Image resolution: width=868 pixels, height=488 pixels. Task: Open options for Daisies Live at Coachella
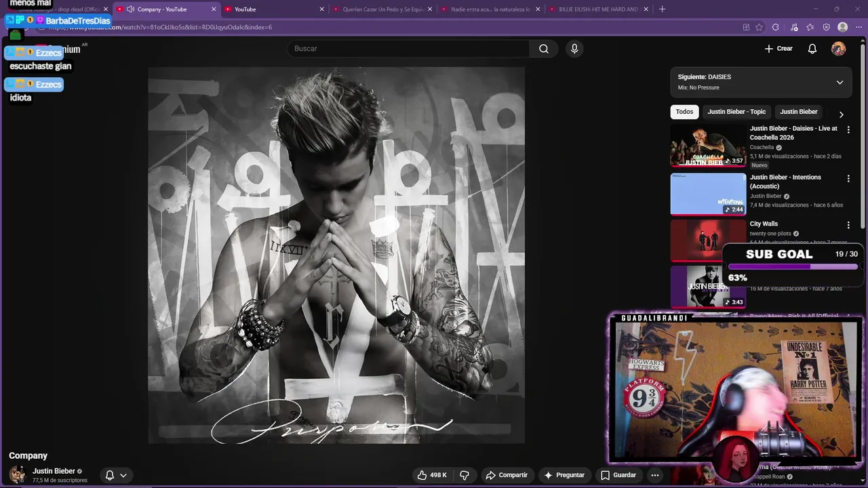848,129
